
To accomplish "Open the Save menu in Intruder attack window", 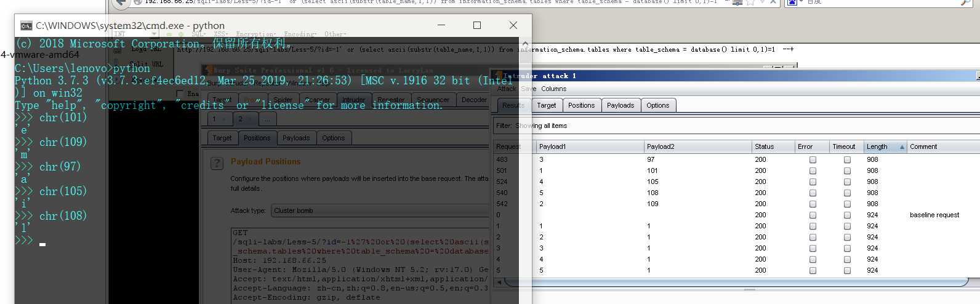I will click(529, 89).
